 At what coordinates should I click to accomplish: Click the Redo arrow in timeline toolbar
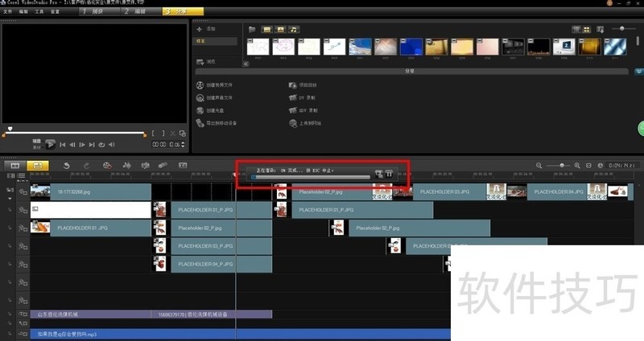click(85, 165)
